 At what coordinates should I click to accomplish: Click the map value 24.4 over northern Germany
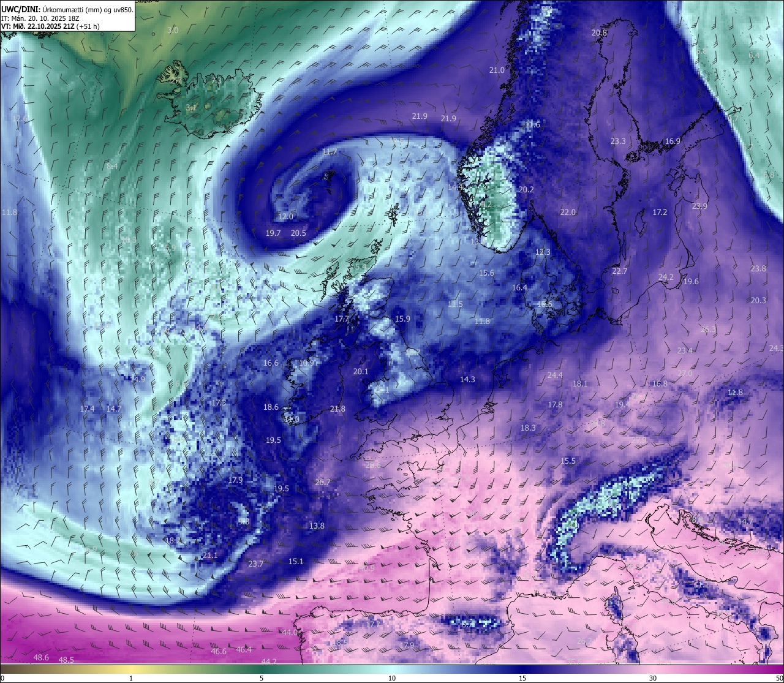pos(555,375)
